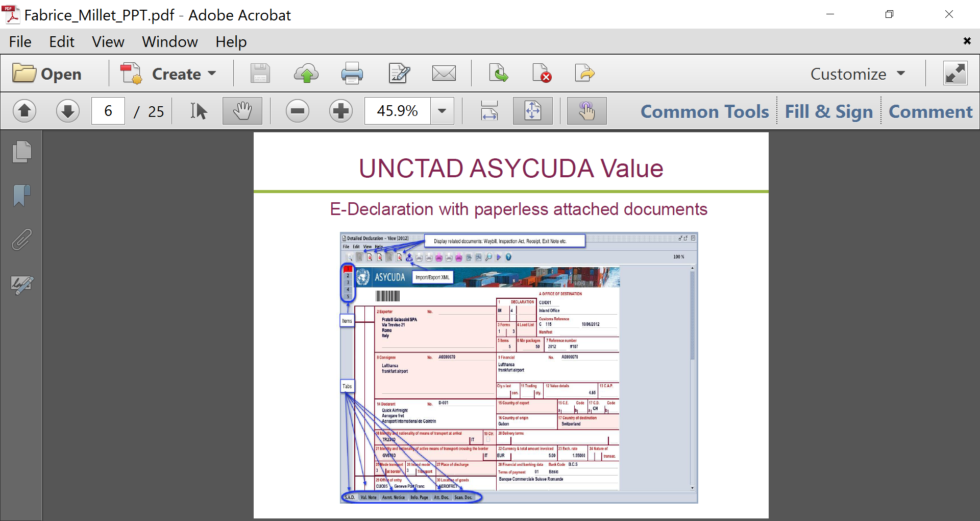Click the ASYCUDA declaration screenshot image
The width and height of the screenshot is (980, 521).
(519, 368)
